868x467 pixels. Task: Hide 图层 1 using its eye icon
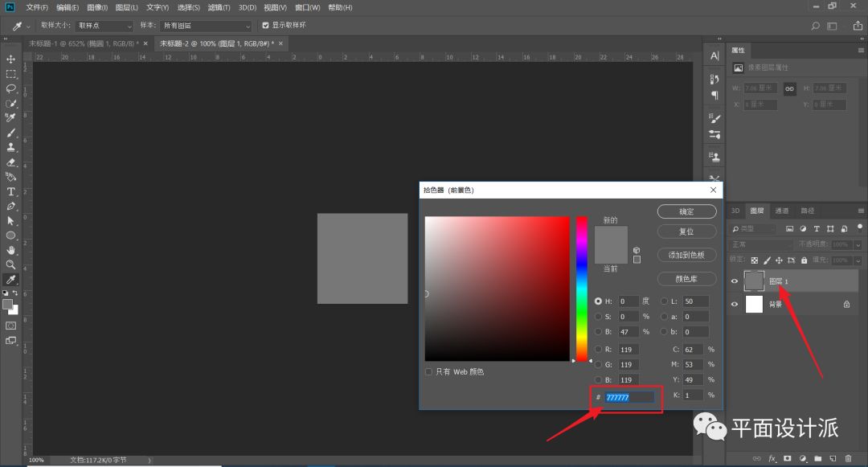tap(733, 281)
